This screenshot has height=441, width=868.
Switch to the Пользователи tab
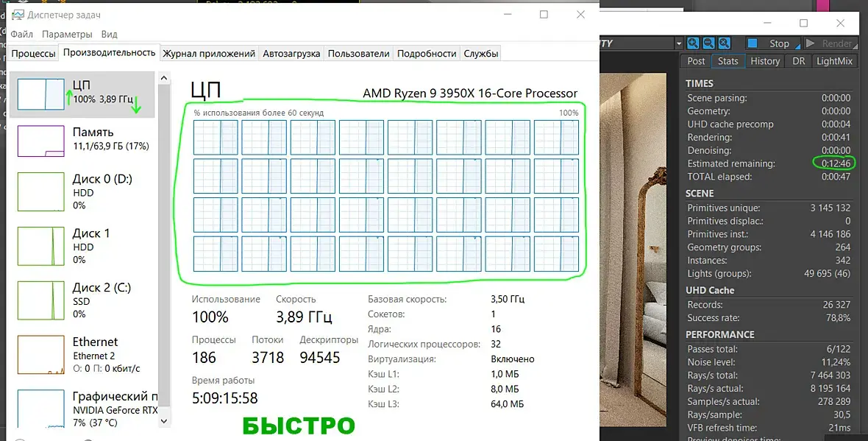click(359, 54)
